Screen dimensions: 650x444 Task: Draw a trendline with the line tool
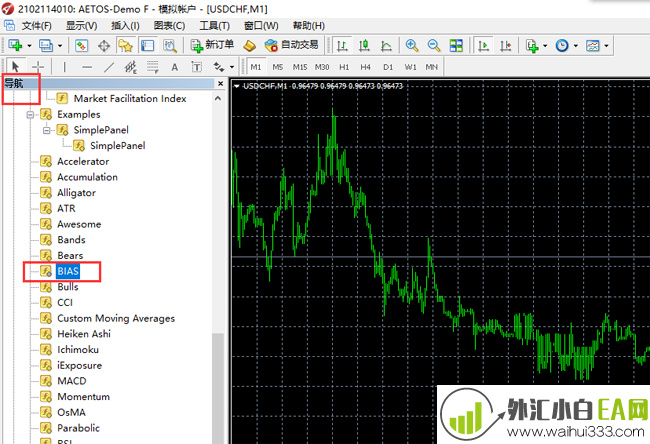(109, 67)
